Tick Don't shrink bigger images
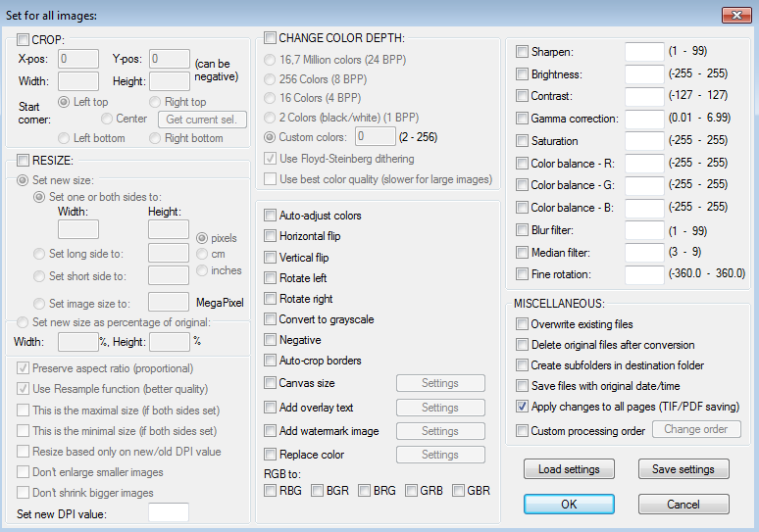The image size is (759, 532). tap(23, 493)
